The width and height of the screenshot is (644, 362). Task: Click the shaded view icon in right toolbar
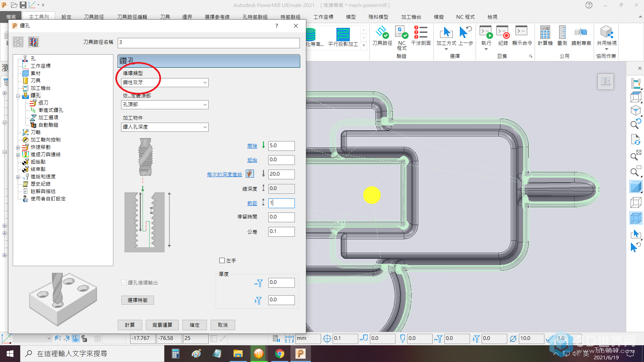tap(636, 187)
